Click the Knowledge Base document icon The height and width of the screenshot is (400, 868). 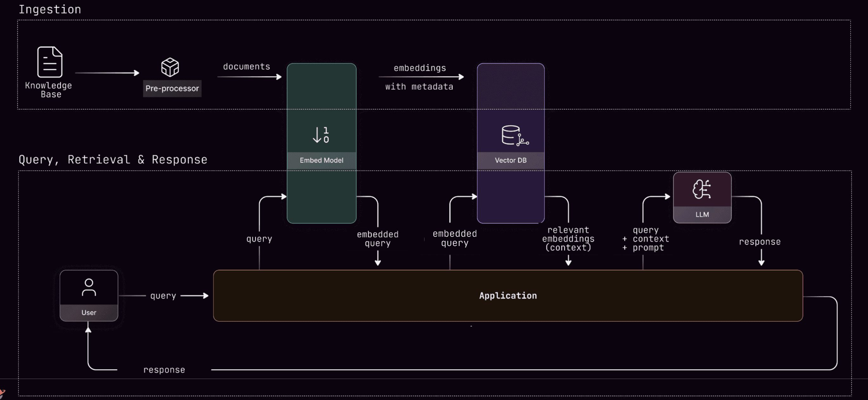(49, 62)
